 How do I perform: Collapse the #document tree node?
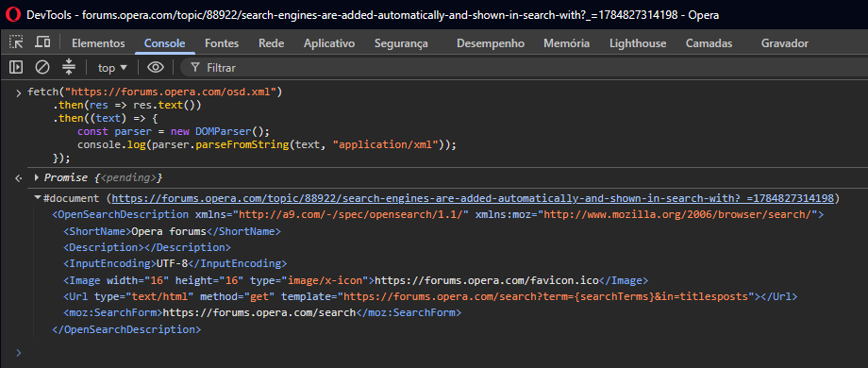click(x=37, y=197)
